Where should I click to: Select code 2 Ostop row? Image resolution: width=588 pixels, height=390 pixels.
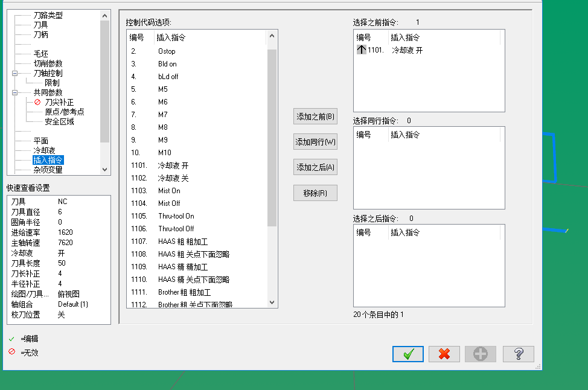click(197, 51)
